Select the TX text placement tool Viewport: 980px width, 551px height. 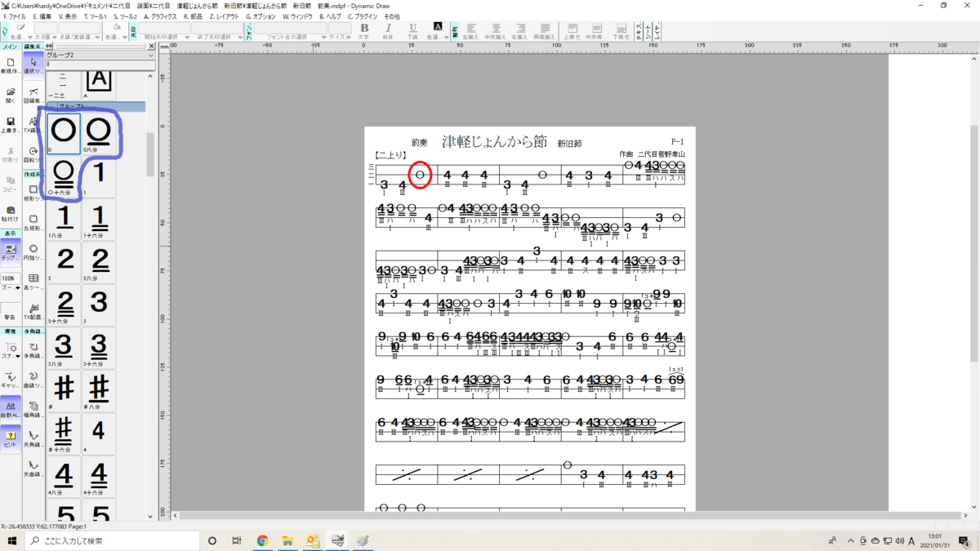point(33,311)
